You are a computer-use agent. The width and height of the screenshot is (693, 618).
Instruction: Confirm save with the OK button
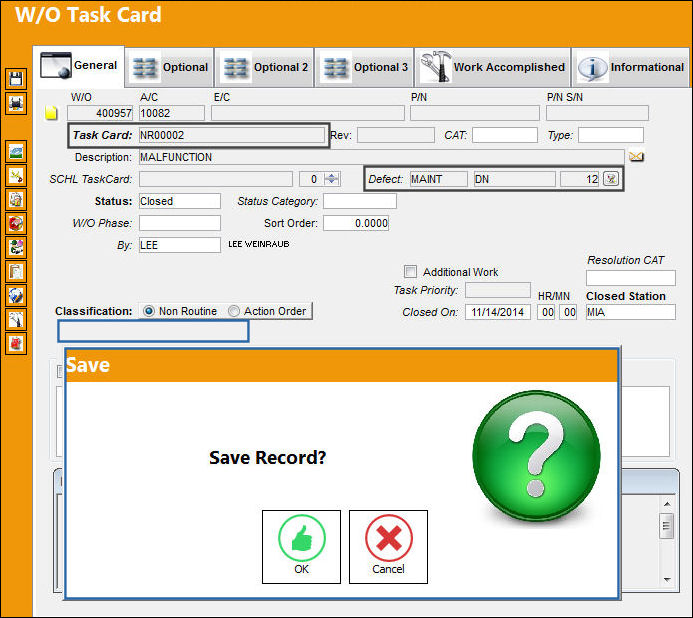[301, 547]
